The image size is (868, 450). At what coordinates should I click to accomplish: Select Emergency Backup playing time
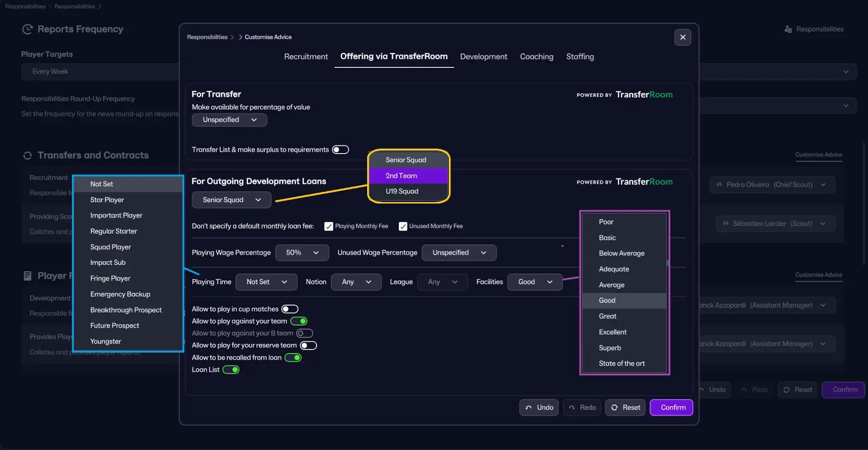pyautogui.click(x=128, y=294)
